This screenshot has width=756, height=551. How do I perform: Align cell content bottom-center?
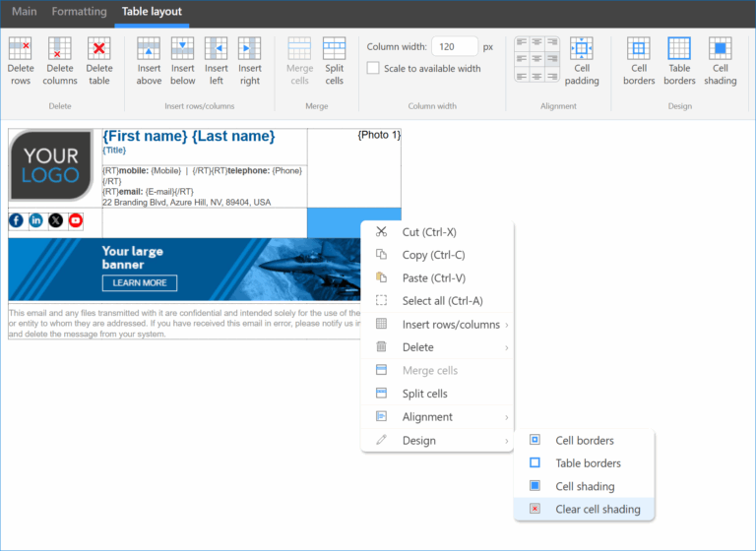pos(537,76)
